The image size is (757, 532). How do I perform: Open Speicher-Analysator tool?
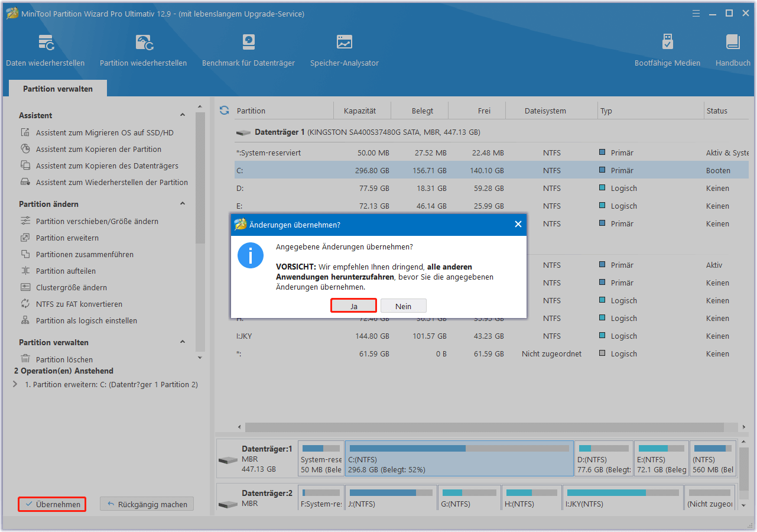[x=345, y=50]
